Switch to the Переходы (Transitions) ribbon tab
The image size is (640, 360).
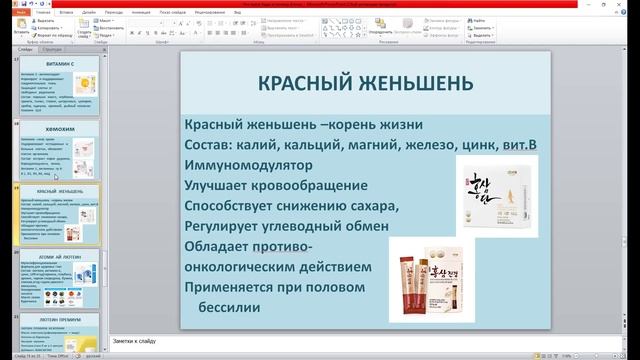tap(114, 12)
